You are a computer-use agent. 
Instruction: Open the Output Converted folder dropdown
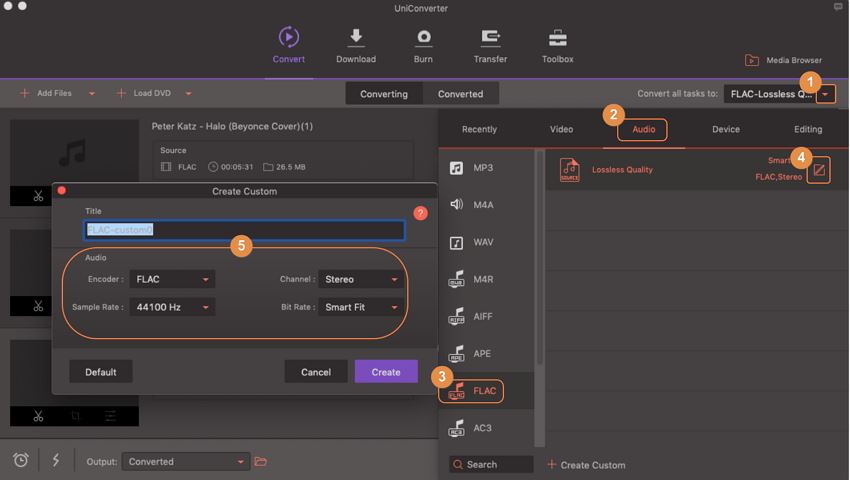[186, 462]
